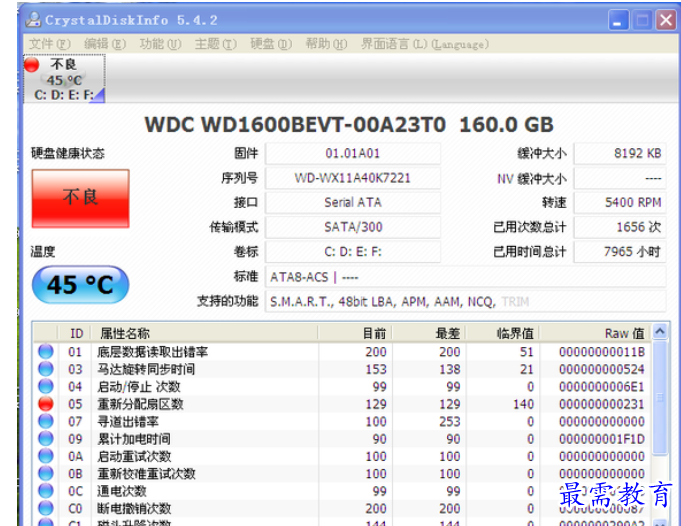The width and height of the screenshot is (681, 526).
Task: Click the blue status icon for attribute 03
Action: pos(46,369)
